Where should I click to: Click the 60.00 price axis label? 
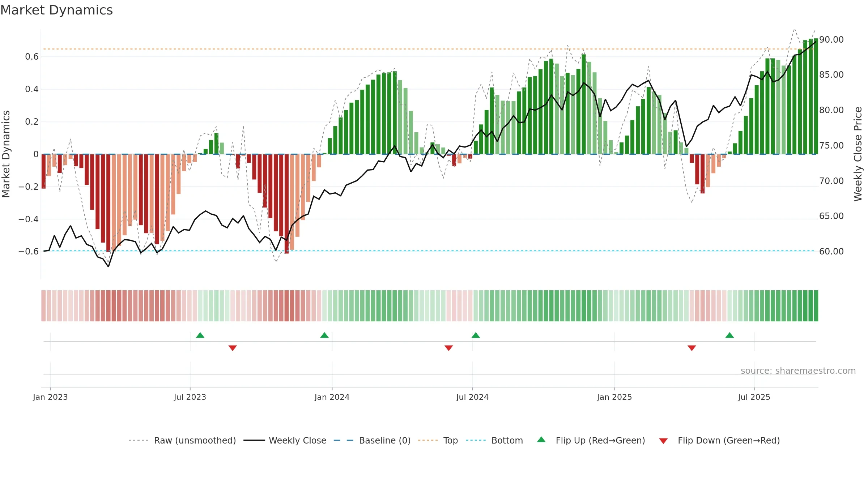[831, 251]
